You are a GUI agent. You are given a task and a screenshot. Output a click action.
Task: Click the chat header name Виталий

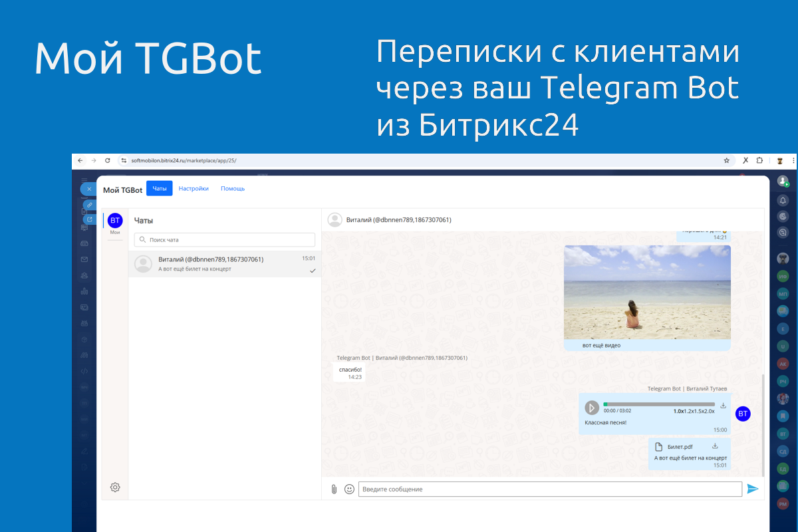[x=398, y=220]
